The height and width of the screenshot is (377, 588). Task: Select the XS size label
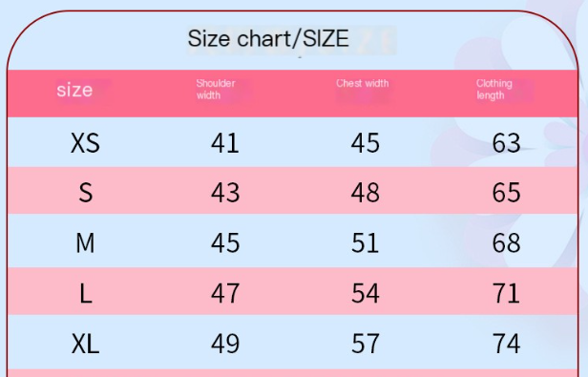click(x=86, y=143)
